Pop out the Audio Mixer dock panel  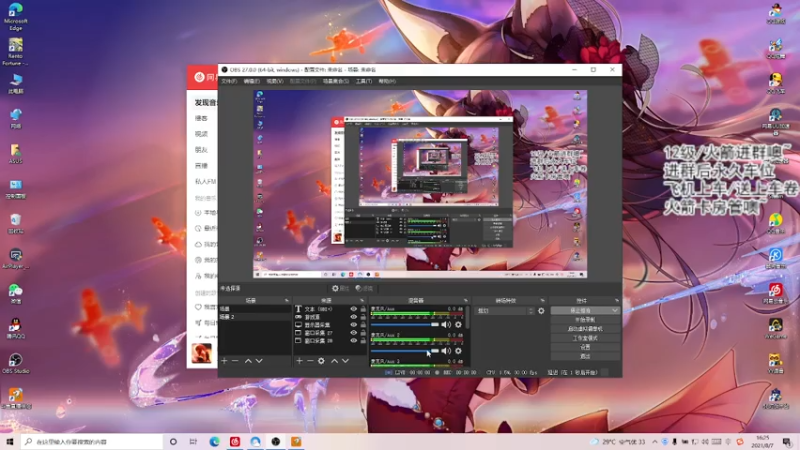click(x=465, y=301)
